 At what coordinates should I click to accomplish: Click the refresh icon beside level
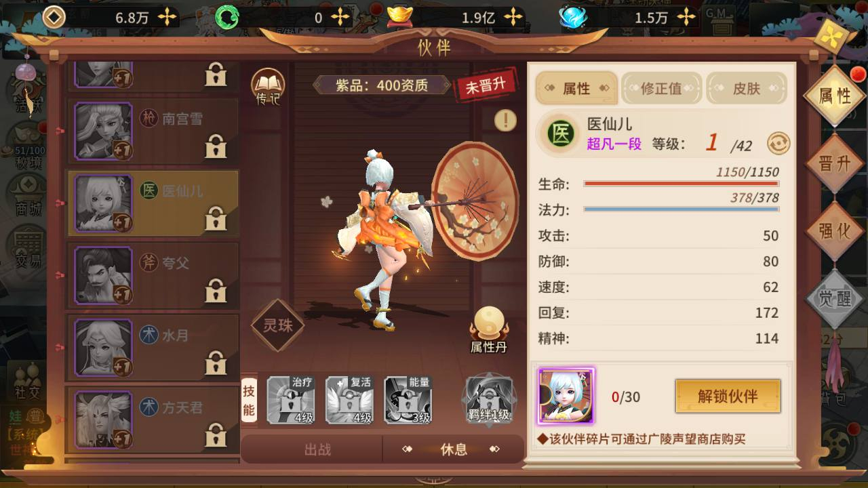pos(778,143)
